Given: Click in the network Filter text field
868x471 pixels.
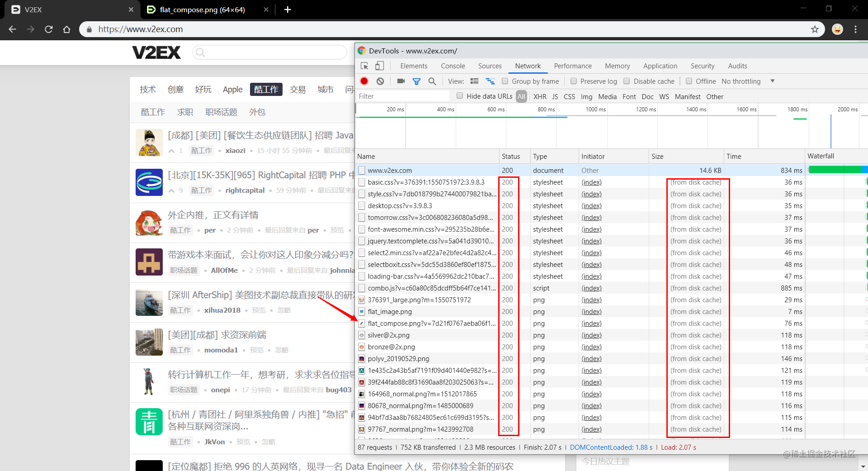Looking at the screenshot, I should point(403,96).
